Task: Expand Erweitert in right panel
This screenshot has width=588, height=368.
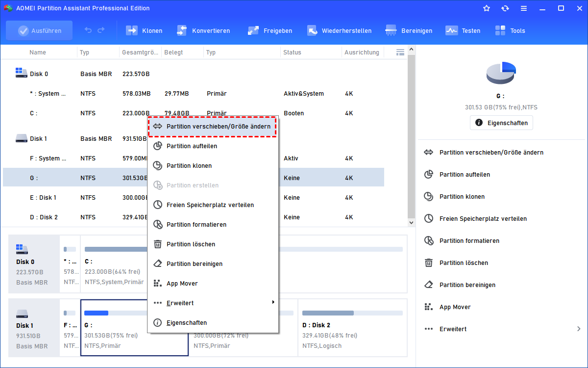Action: click(502, 329)
